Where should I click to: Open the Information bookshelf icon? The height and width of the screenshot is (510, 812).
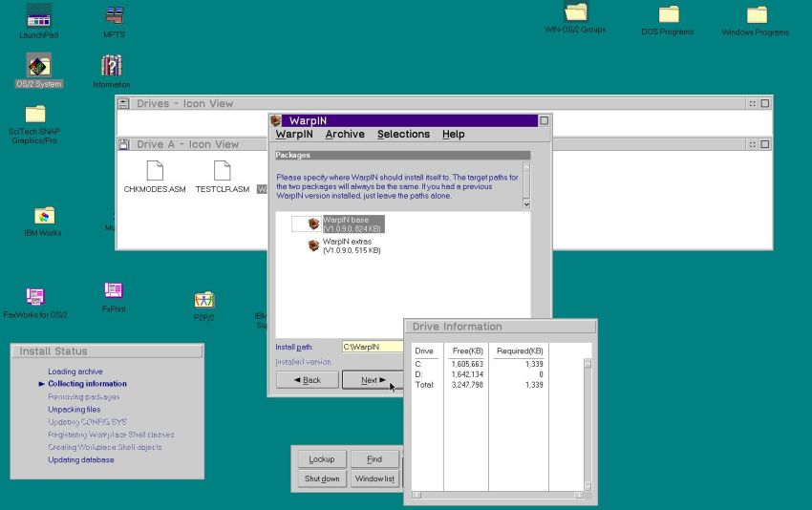click(x=112, y=66)
